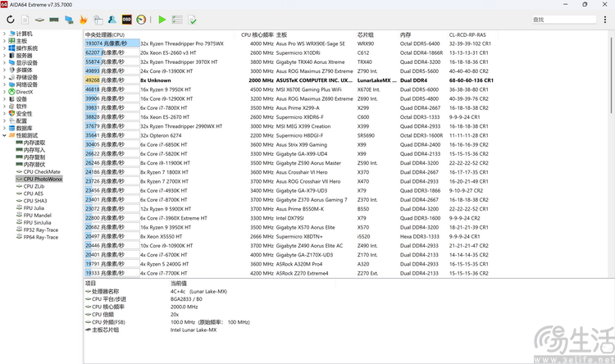Launch the system stability test flame icon
This screenshot has width=615, height=364.
point(83,19)
